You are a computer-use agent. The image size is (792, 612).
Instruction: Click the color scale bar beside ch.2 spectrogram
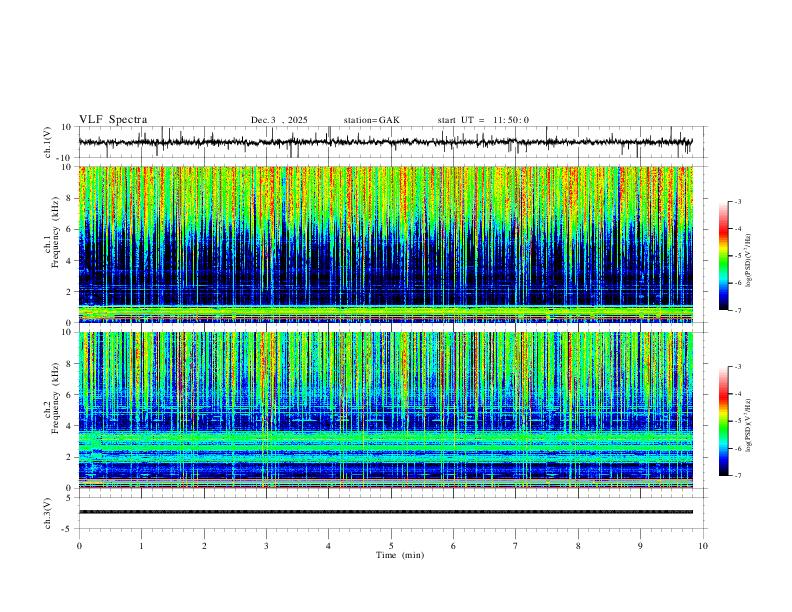coord(724,421)
